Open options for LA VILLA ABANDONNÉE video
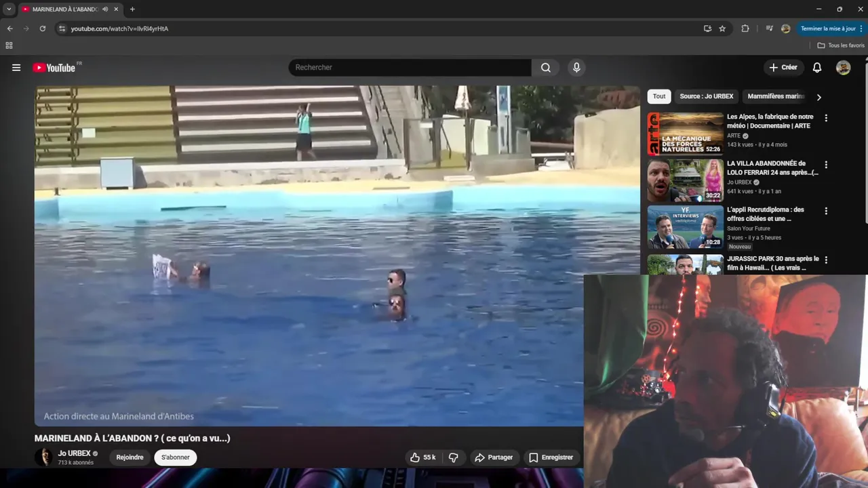Screen dimensions: 868x488 click(x=826, y=165)
